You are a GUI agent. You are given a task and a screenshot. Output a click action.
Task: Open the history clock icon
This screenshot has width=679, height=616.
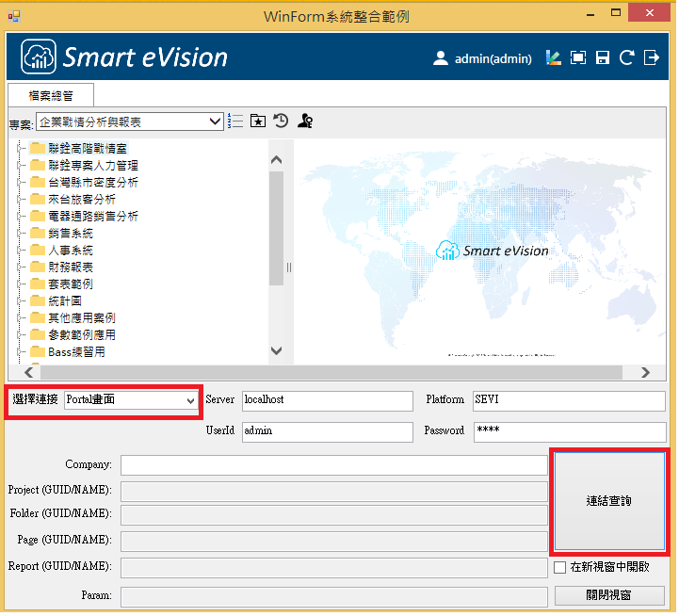click(x=282, y=121)
